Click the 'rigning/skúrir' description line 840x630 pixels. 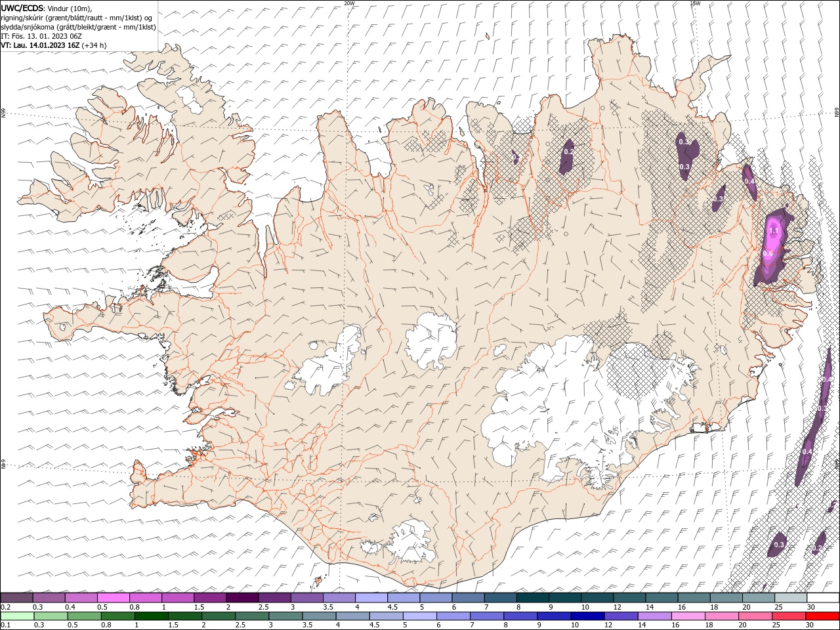77,17
